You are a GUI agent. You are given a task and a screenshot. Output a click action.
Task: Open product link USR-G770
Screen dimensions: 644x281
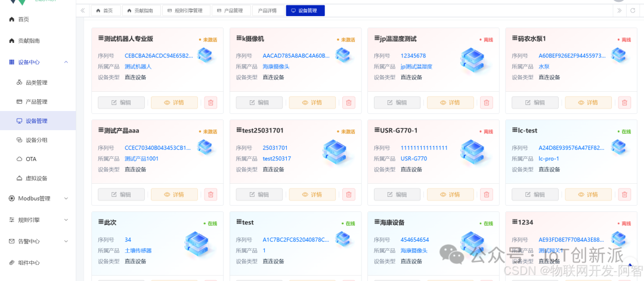(x=413, y=159)
